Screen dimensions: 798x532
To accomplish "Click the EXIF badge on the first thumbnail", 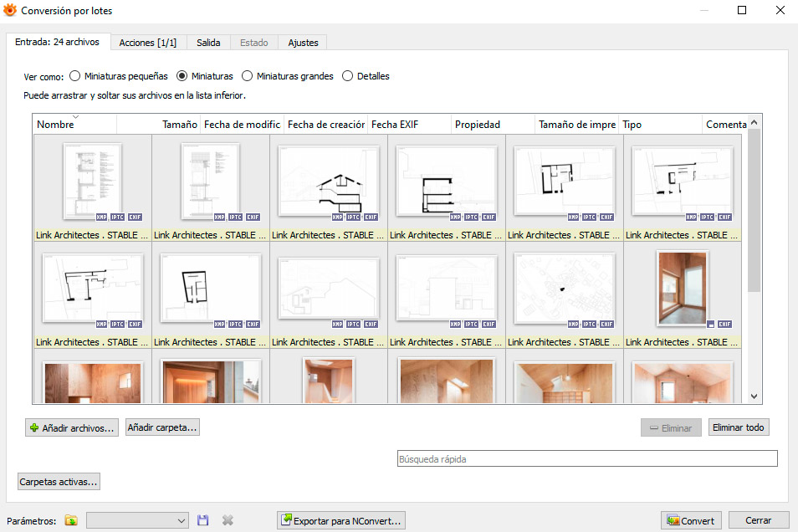I will coord(135,217).
